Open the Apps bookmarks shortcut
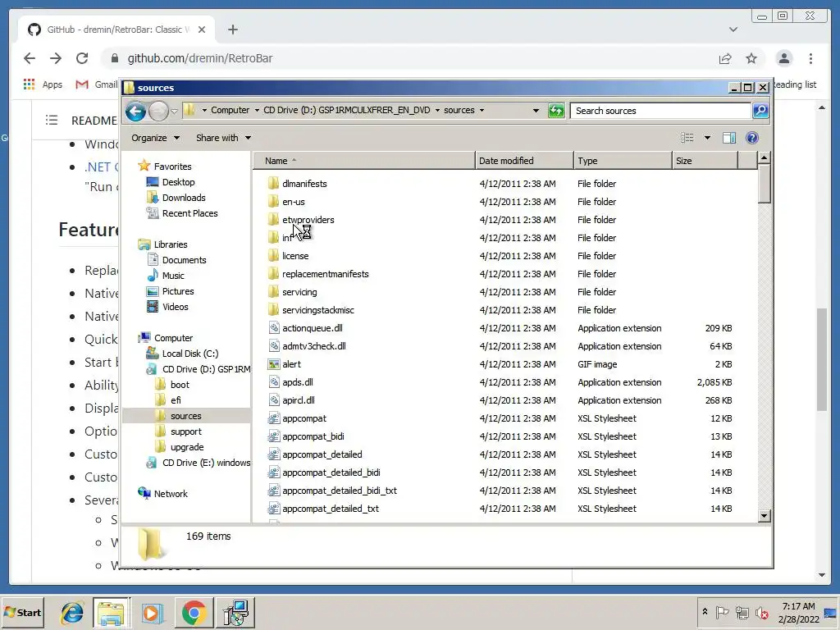Image resolution: width=840 pixels, height=630 pixels. (x=43, y=84)
